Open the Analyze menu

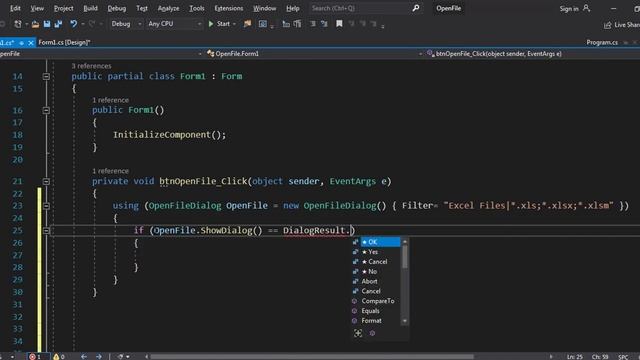[x=168, y=8]
